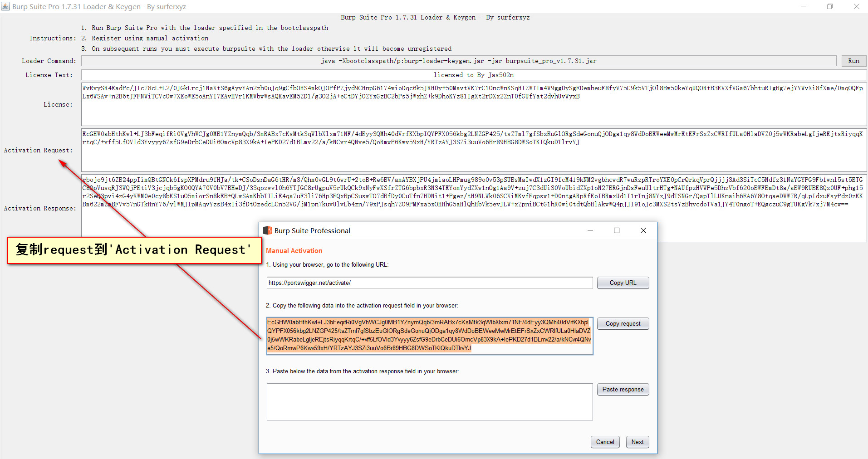
Task: Click the Run button beside the loader command
Action: 854,61
